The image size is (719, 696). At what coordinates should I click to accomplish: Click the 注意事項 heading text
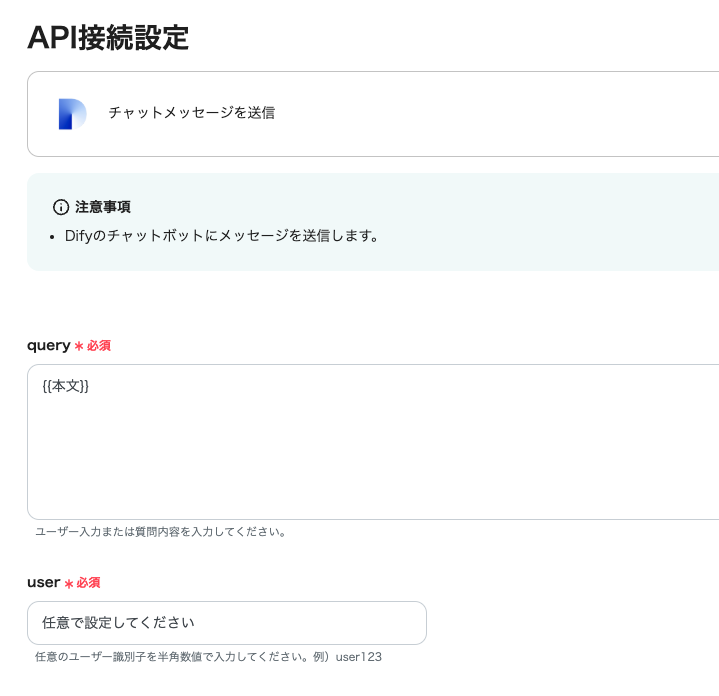click(103, 207)
